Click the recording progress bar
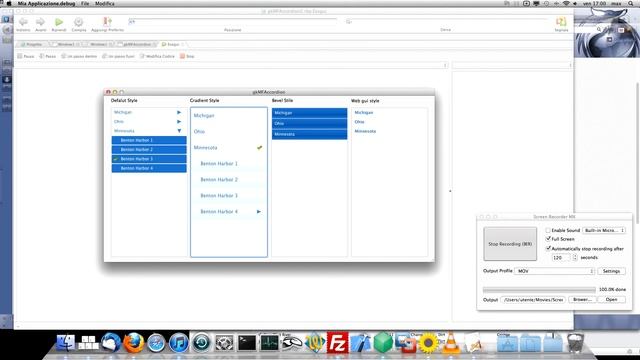 [539, 289]
